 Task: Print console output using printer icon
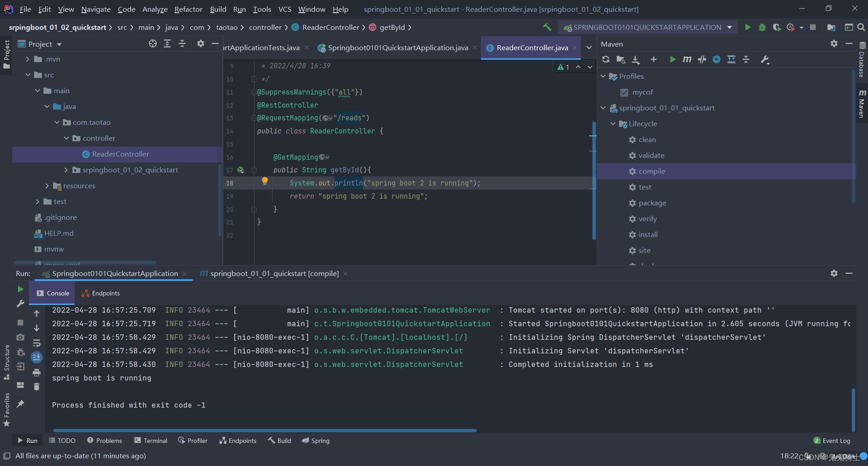37,372
